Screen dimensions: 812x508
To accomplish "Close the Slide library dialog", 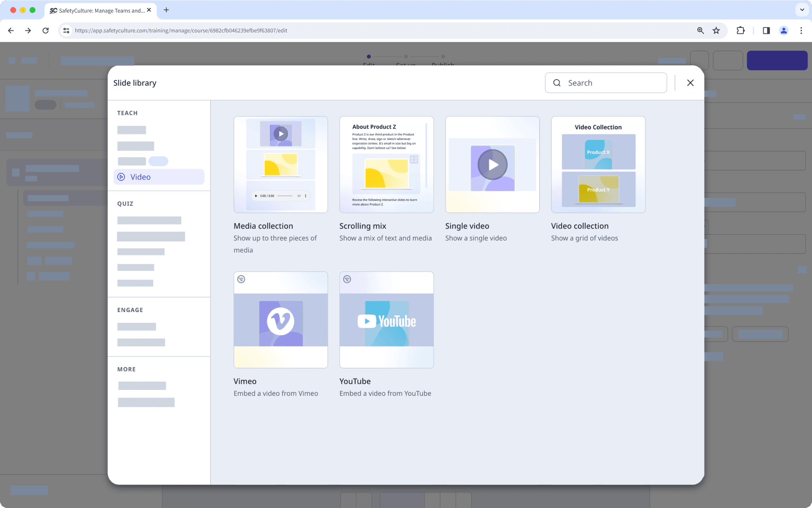I will coord(690,83).
